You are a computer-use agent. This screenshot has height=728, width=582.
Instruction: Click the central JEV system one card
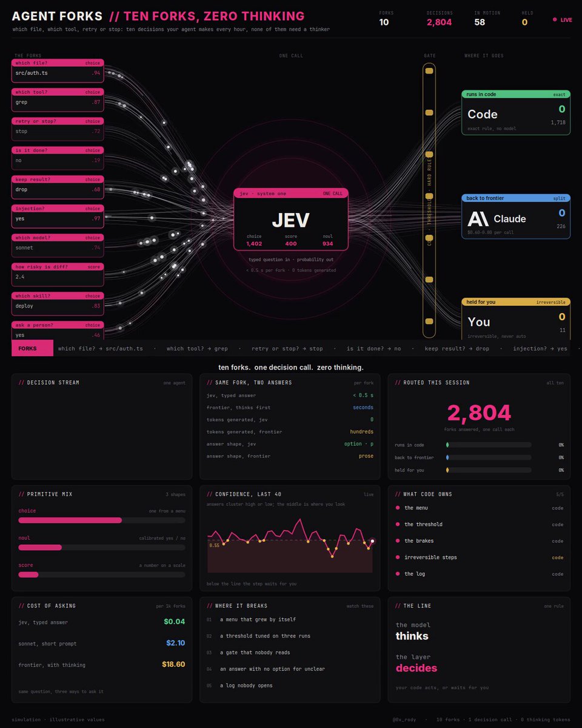point(291,220)
